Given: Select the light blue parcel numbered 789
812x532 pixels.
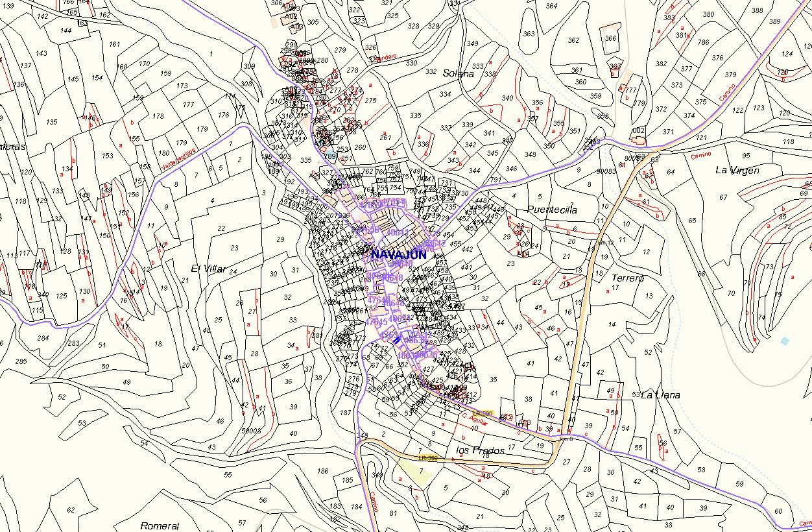Looking at the screenshot, I should [329, 156].
